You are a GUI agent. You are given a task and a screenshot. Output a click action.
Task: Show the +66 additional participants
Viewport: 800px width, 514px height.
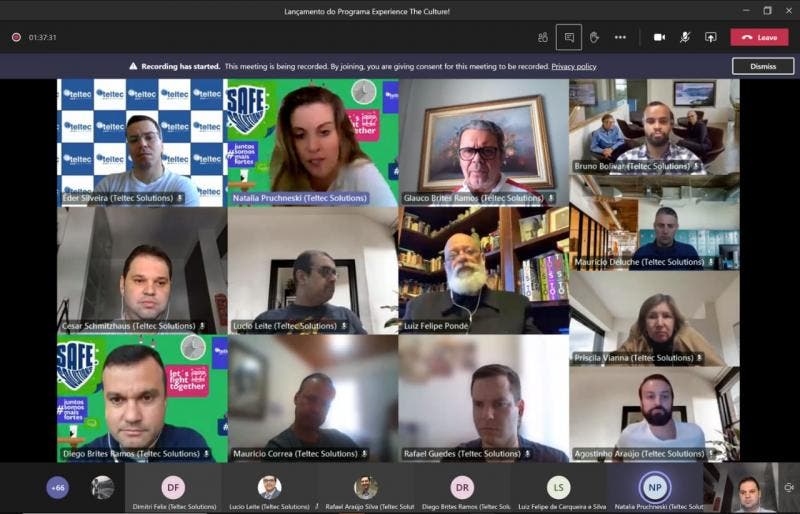(58, 487)
